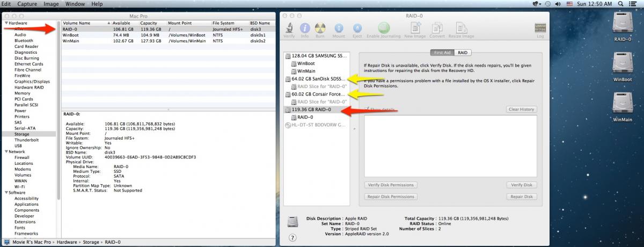
Task: Select WinBoot row in volume table
Action: tap(167, 35)
